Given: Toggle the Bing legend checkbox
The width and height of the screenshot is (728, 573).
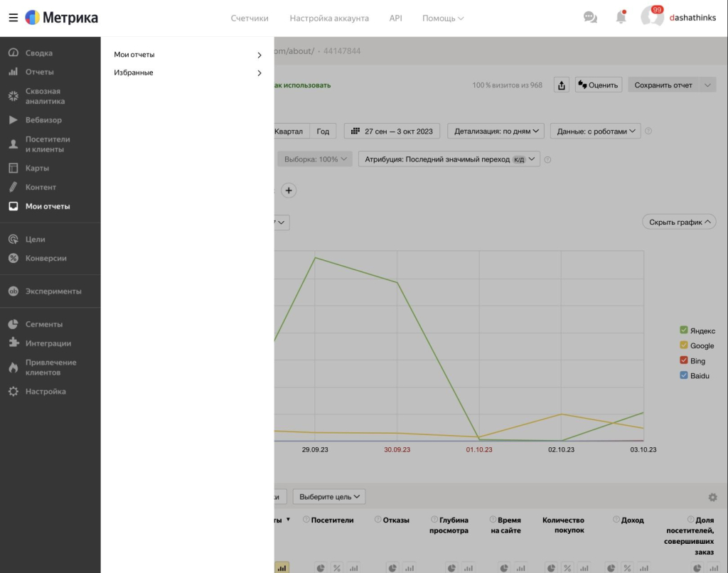Looking at the screenshot, I should pyautogui.click(x=684, y=360).
